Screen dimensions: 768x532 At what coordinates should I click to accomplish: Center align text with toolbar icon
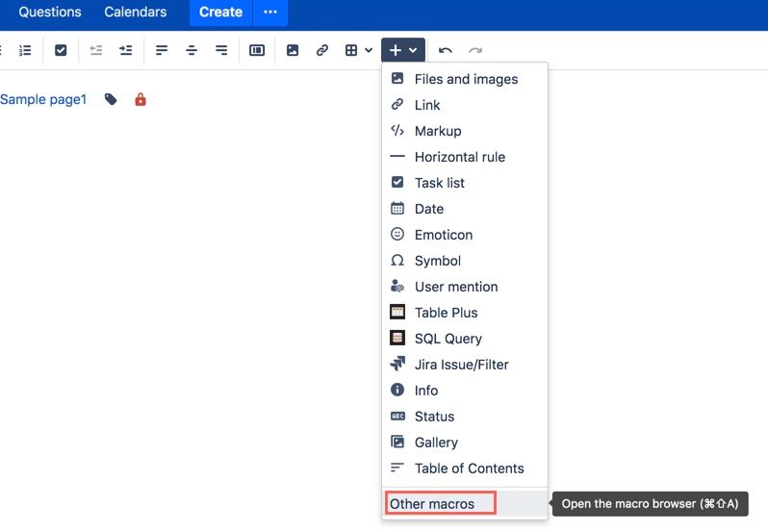pyautogui.click(x=192, y=50)
